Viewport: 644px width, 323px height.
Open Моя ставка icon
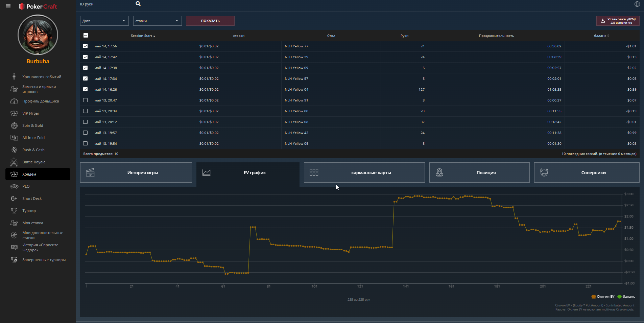pos(14,223)
